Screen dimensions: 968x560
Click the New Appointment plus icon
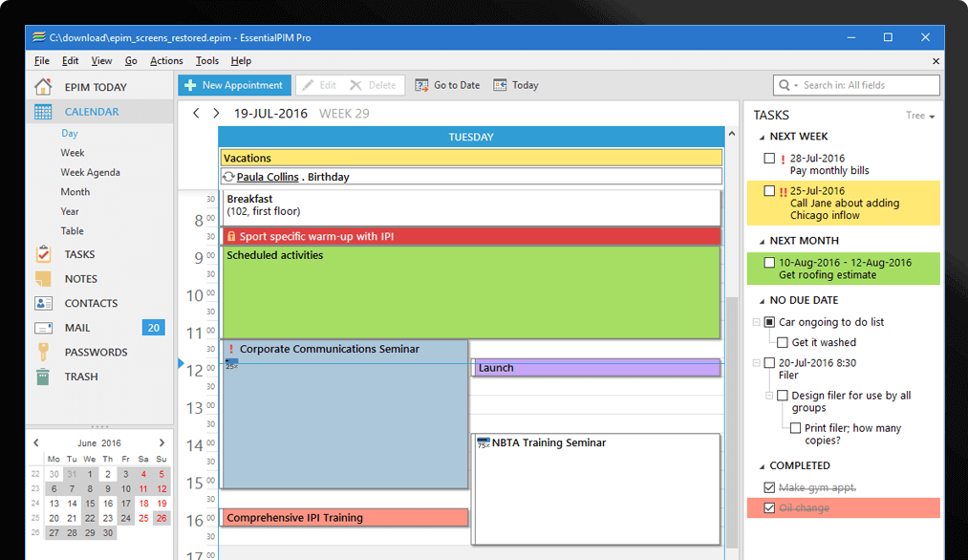tap(190, 85)
